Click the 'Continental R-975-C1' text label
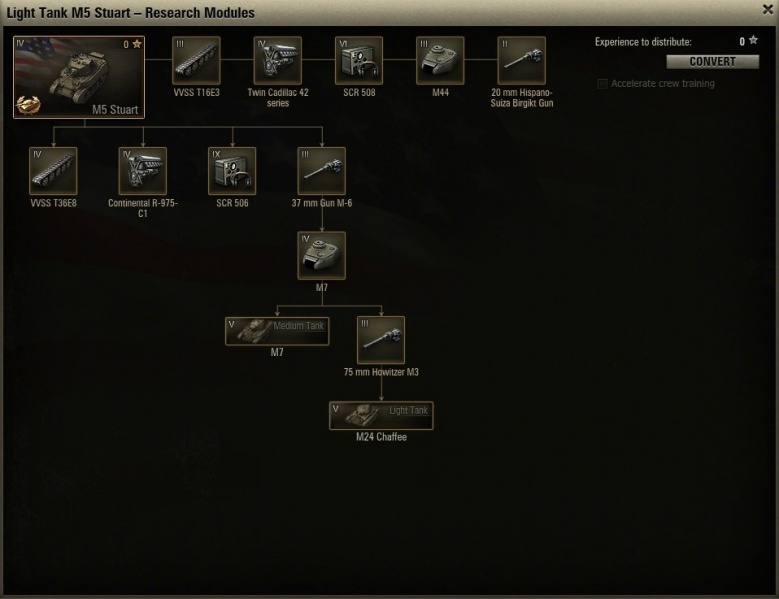 [143, 208]
